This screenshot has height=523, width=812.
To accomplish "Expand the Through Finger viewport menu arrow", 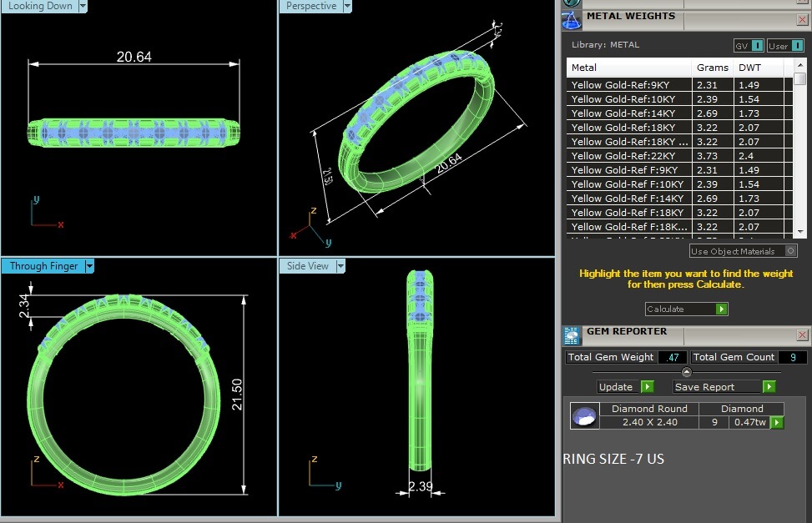I will 89,266.
